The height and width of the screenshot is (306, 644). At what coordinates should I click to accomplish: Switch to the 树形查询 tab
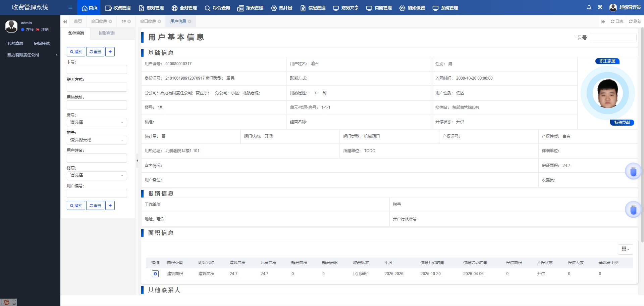click(x=107, y=33)
